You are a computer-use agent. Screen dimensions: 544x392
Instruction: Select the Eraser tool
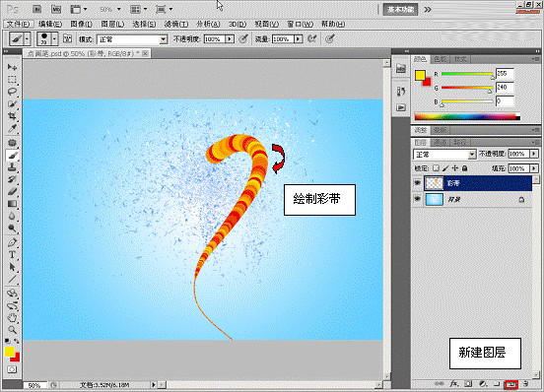(12, 191)
